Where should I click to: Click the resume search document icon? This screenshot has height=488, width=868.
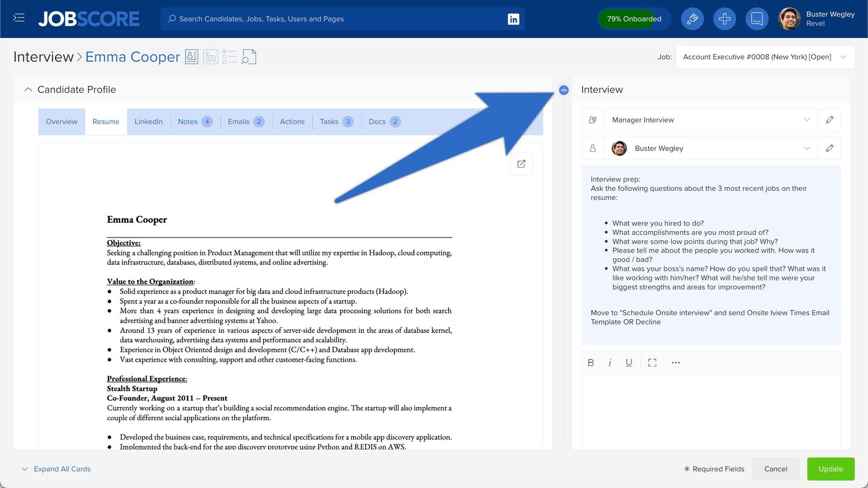click(x=248, y=56)
